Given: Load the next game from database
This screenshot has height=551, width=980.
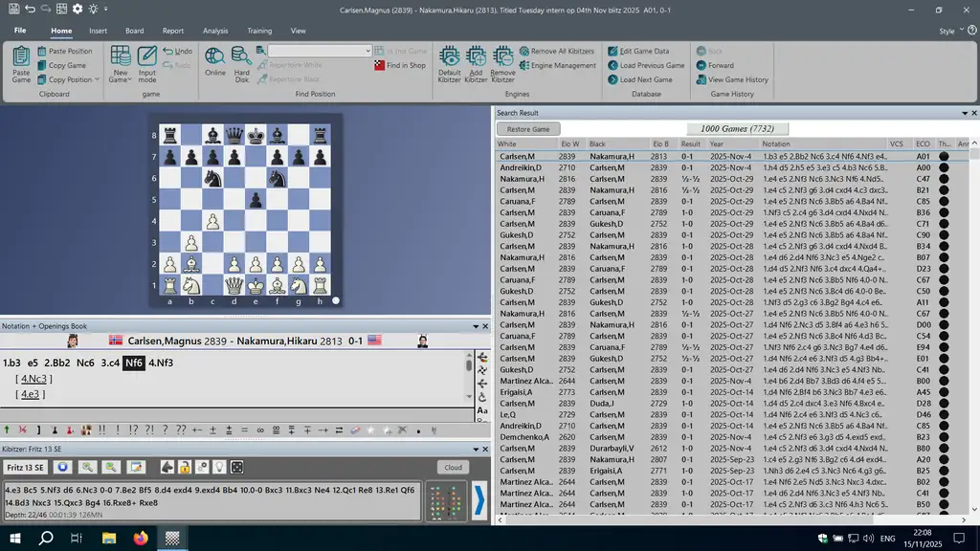Looking at the screenshot, I should click(x=646, y=79).
